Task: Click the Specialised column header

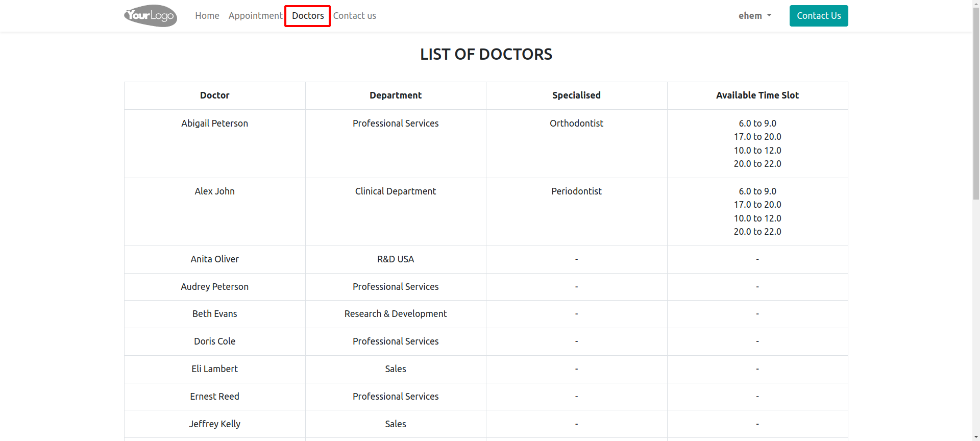Action: (x=576, y=95)
